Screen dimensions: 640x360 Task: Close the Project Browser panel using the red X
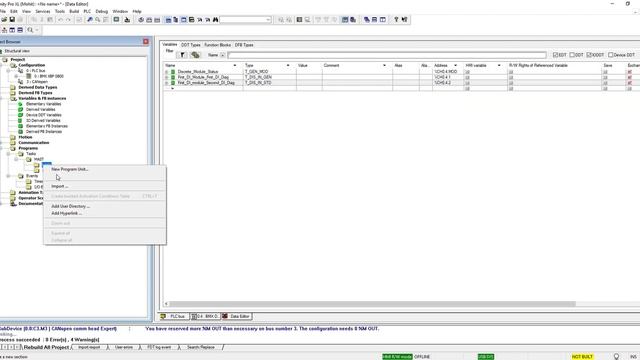click(146, 42)
